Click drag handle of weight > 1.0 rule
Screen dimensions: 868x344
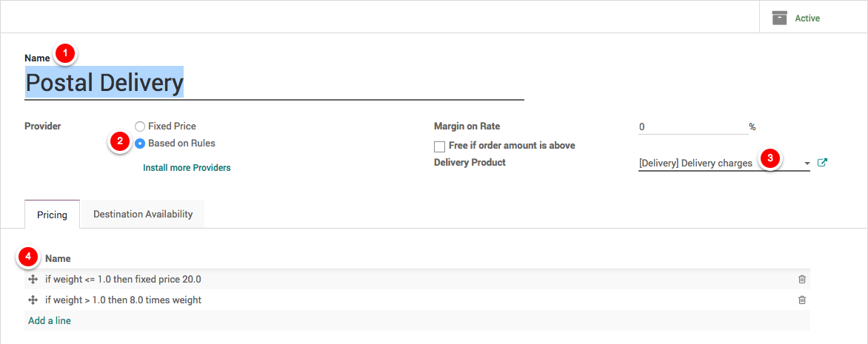[x=33, y=300]
